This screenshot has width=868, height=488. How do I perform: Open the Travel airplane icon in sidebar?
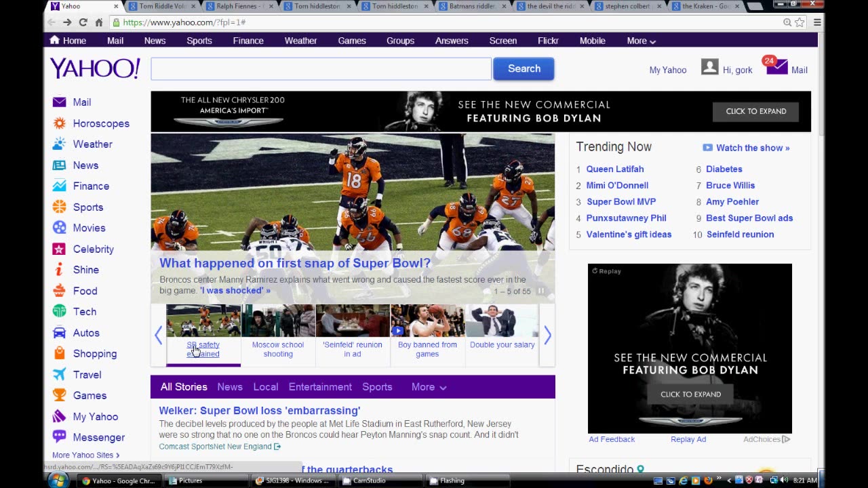(x=59, y=375)
